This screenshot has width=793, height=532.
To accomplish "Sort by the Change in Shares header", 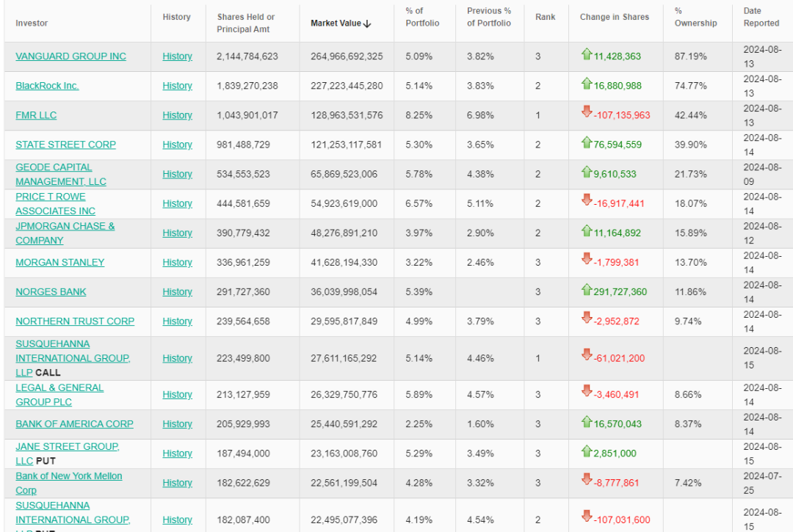I will pos(615,17).
